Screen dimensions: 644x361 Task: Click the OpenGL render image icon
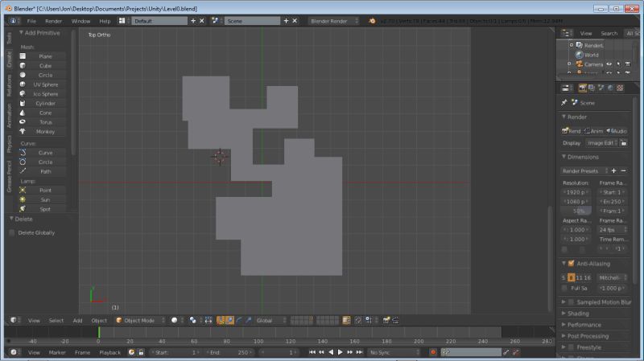[386, 320]
